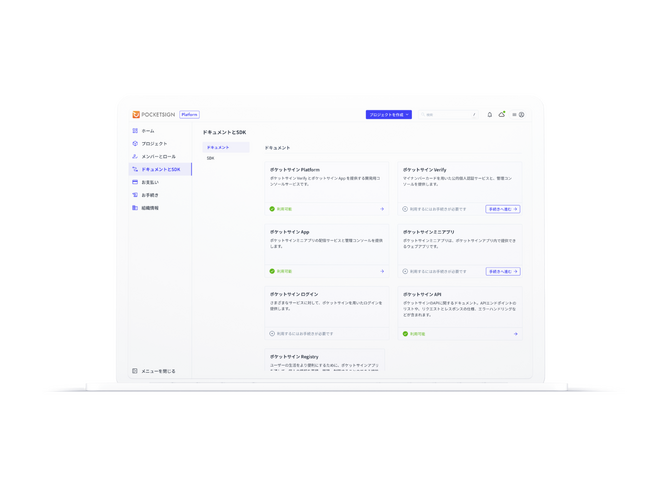
Task: Open the ホーム sidebar item
Action: (x=147, y=131)
